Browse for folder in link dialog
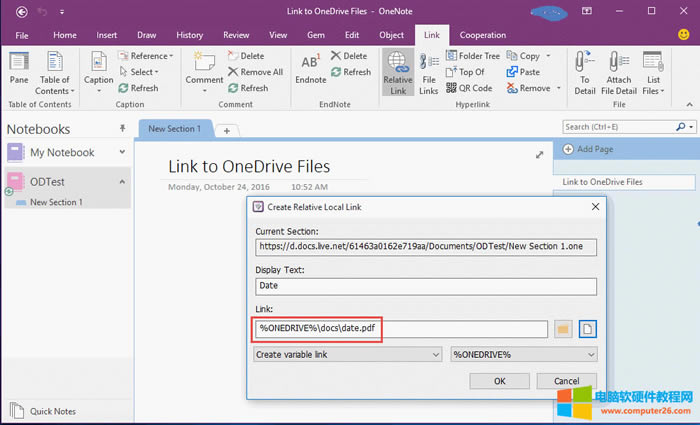Screen dimensions: 700x425 pos(563,329)
